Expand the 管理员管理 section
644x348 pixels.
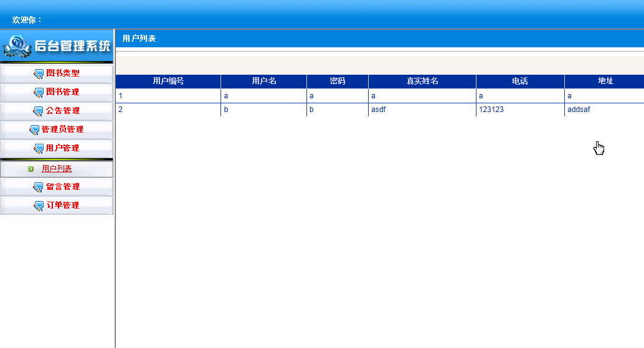click(x=57, y=129)
